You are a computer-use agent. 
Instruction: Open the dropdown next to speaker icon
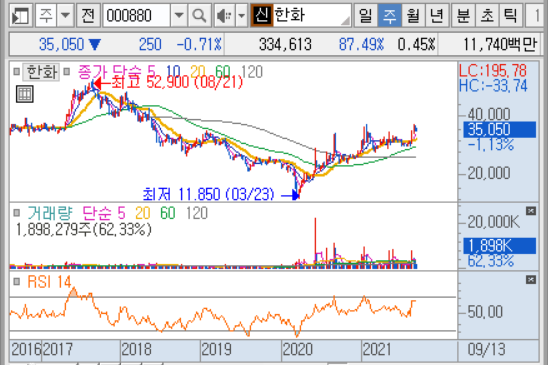click(241, 16)
